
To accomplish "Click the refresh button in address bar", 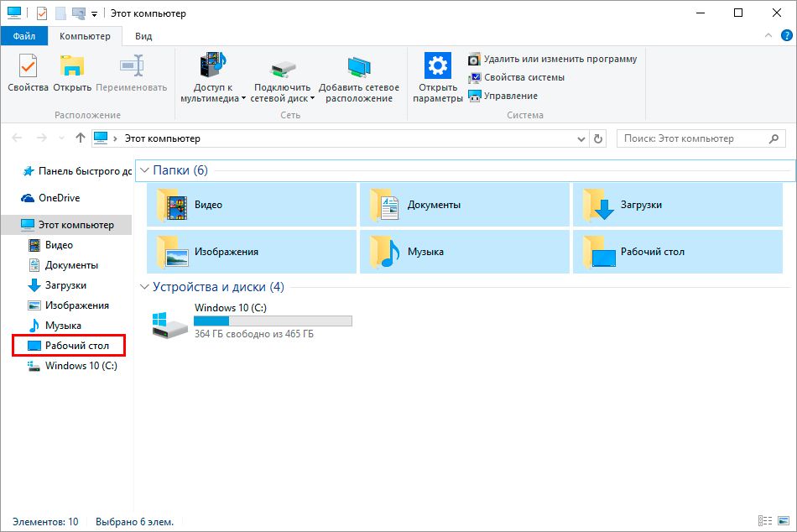I will click(x=598, y=138).
